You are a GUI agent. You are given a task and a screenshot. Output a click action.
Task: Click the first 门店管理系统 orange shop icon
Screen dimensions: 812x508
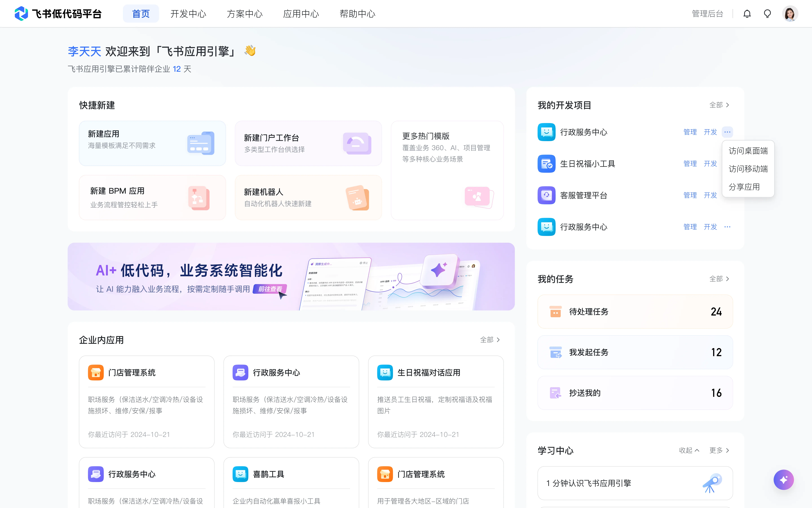96,372
